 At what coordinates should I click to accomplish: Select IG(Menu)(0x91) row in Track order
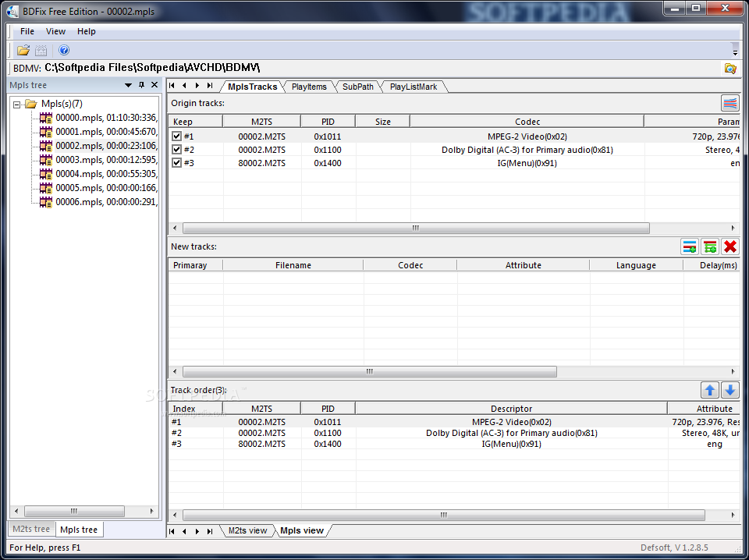point(454,444)
